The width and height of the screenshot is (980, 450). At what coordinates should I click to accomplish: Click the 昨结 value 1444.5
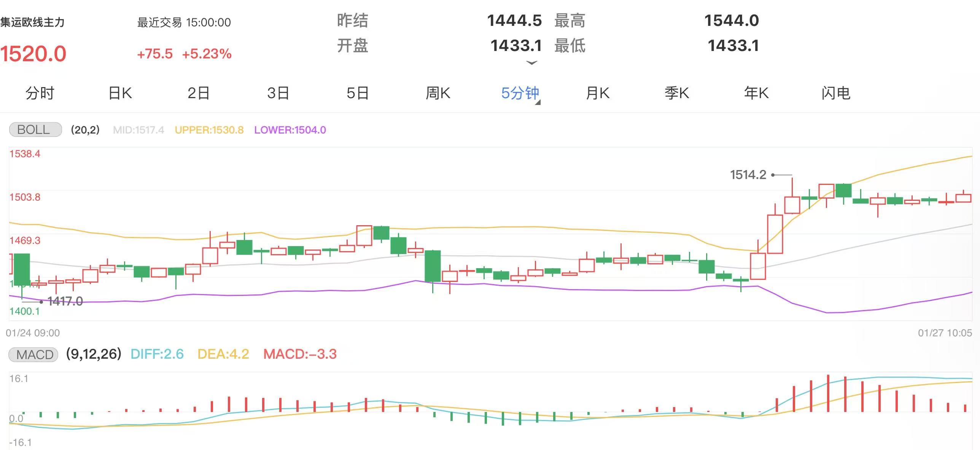(x=514, y=21)
